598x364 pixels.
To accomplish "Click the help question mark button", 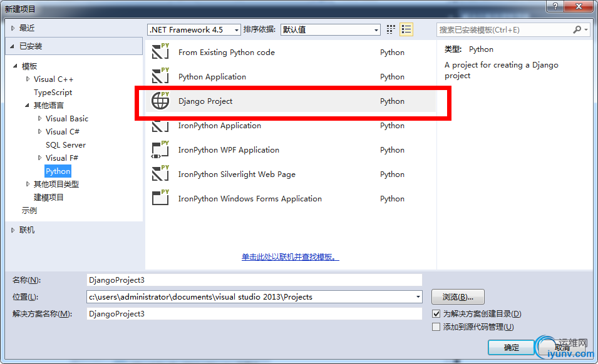I will point(555,6).
